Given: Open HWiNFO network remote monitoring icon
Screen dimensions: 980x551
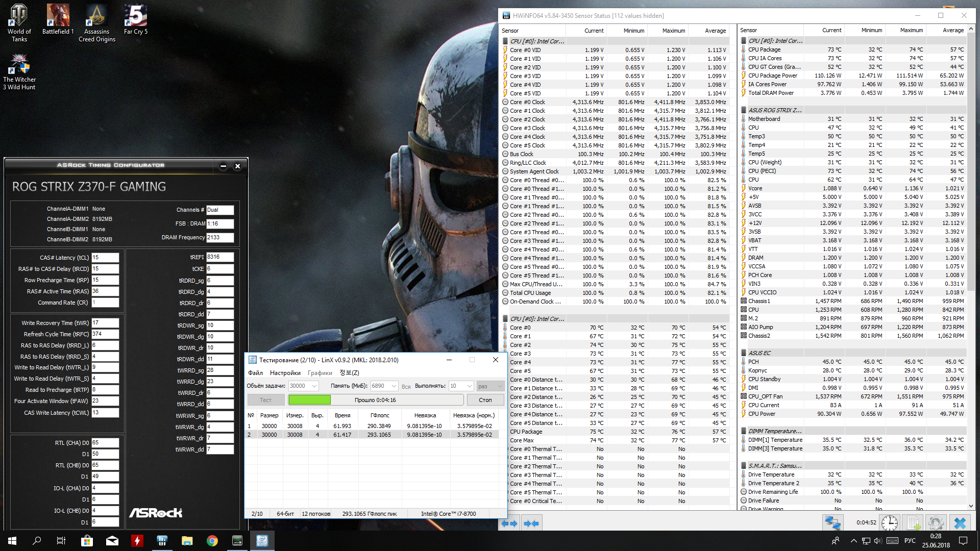Looking at the screenshot, I should 832,522.
